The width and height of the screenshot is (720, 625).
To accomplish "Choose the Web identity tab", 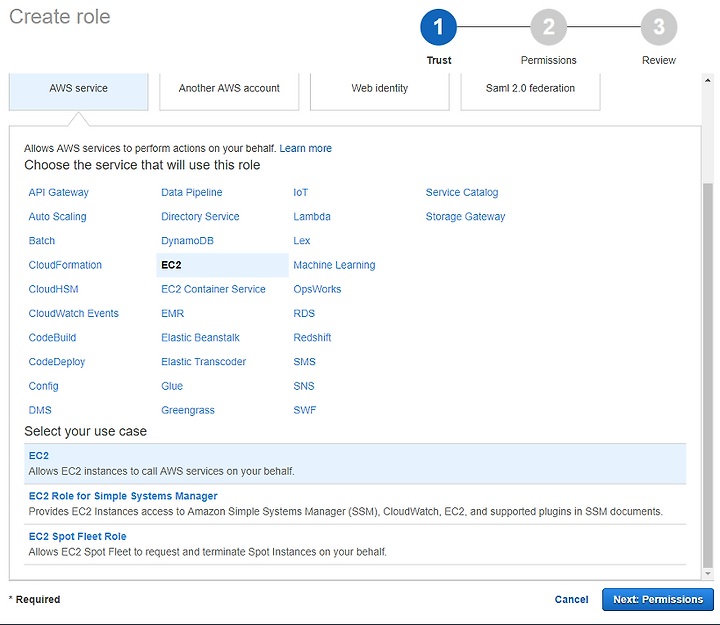I will pos(380,91).
